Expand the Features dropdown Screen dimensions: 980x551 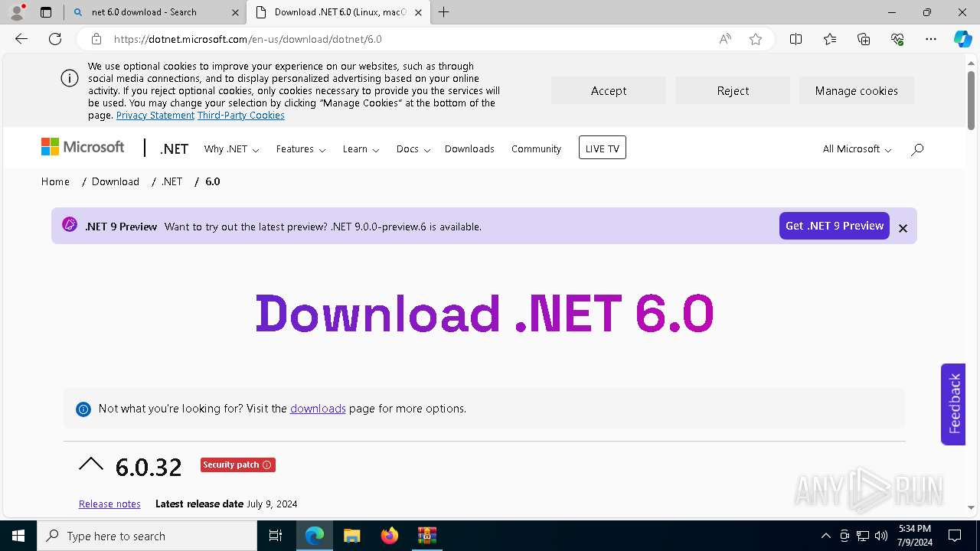[x=301, y=149]
